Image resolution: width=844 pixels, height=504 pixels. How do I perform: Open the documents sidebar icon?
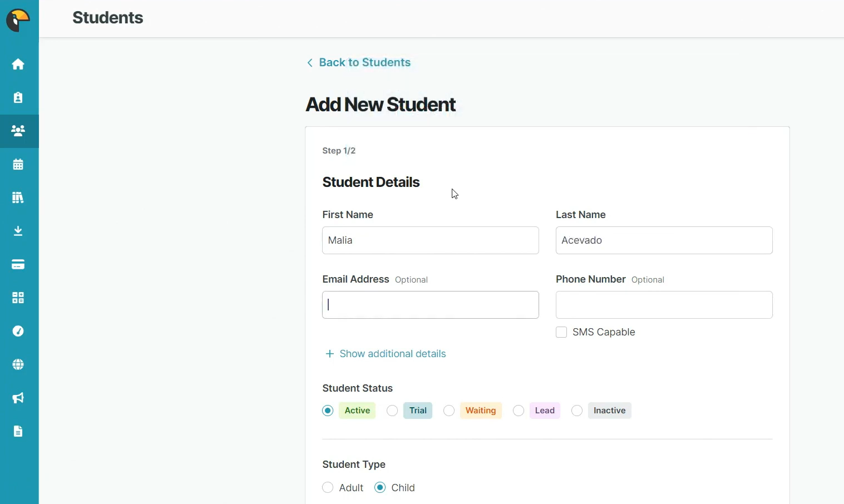[18, 432]
